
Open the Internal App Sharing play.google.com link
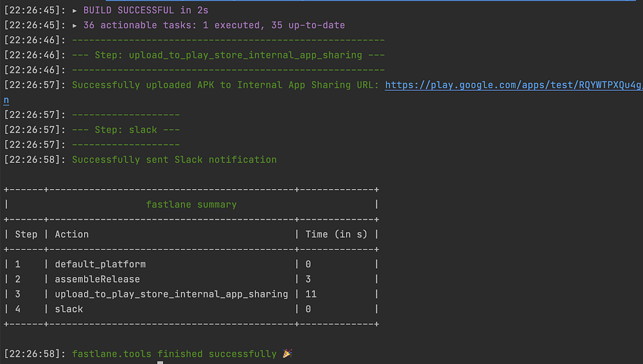(514, 85)
